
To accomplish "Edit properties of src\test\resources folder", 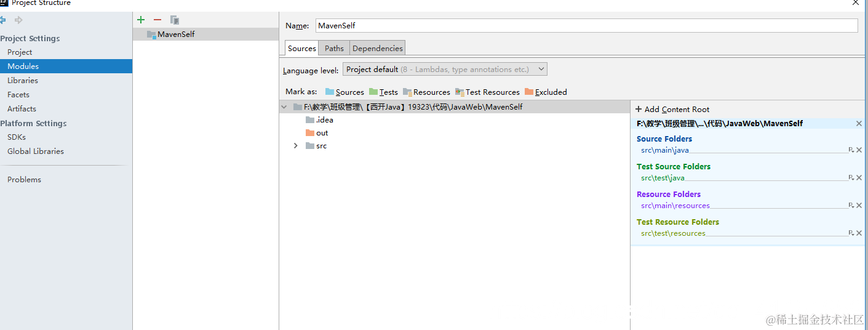I will (x=851, y=233).
